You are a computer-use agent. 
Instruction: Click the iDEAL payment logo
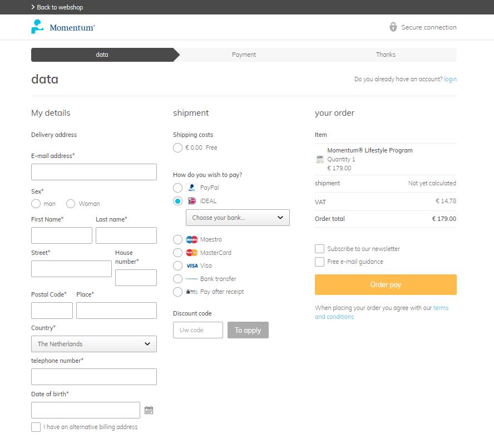tap(191, 201)
